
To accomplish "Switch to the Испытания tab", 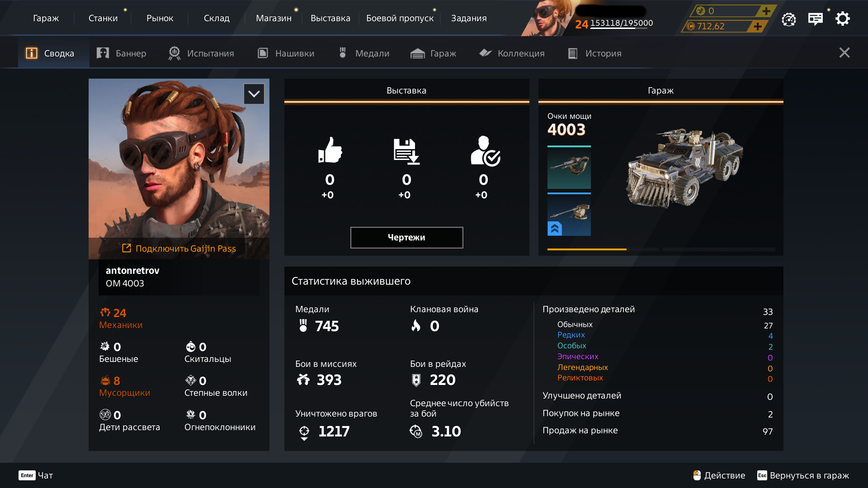I will 201,53.
